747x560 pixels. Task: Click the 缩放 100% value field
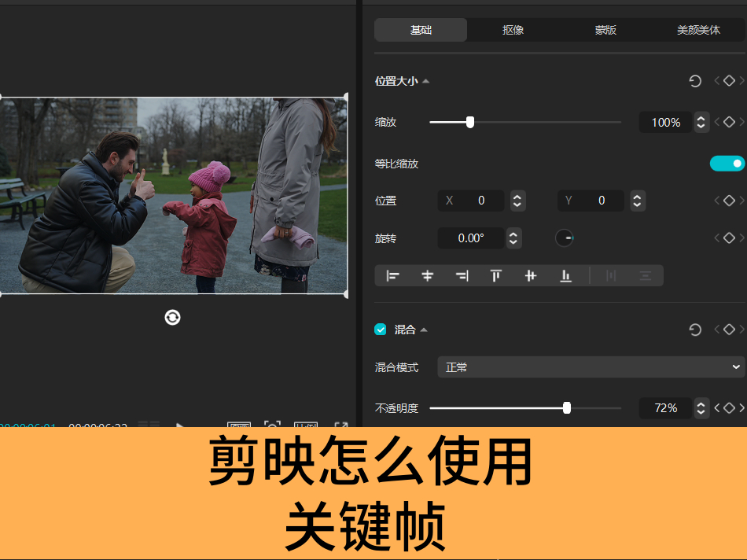tap(665, 123)
